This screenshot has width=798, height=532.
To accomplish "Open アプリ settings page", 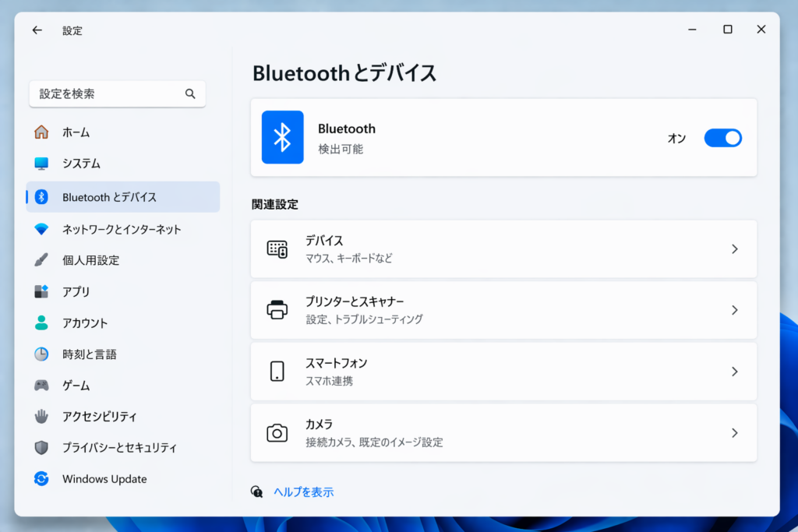I will (x=122, y=291).
